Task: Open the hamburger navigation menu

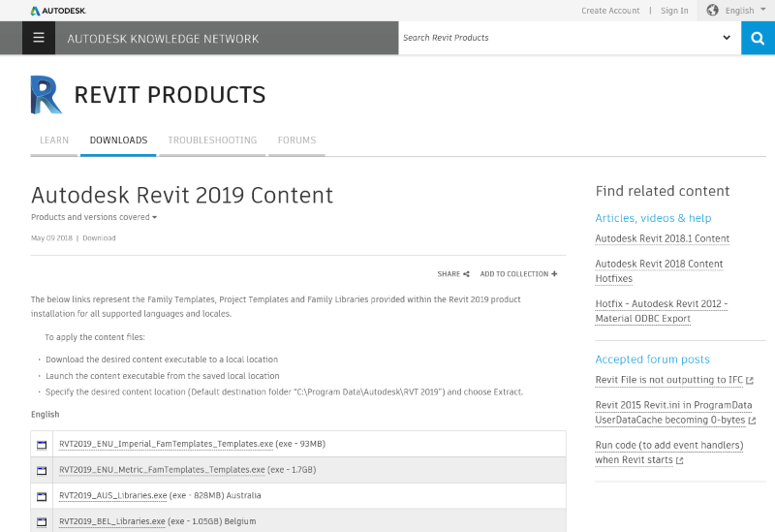Action: click(x=39, y=38)
